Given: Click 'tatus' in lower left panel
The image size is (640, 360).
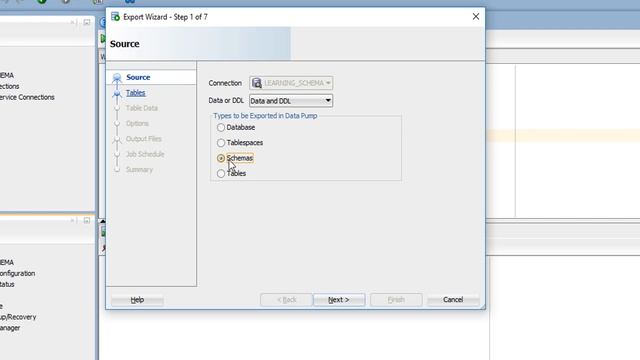Looking at the screenshot, I should [7, 284].
